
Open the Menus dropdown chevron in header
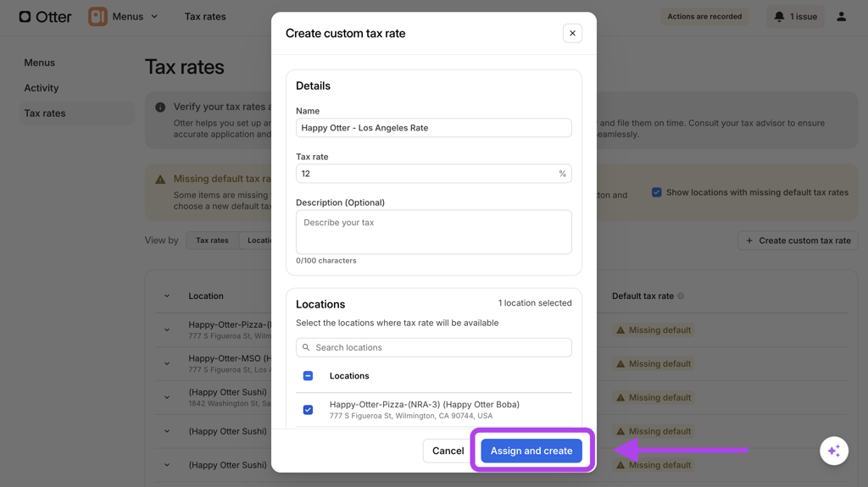click(154, 16)
